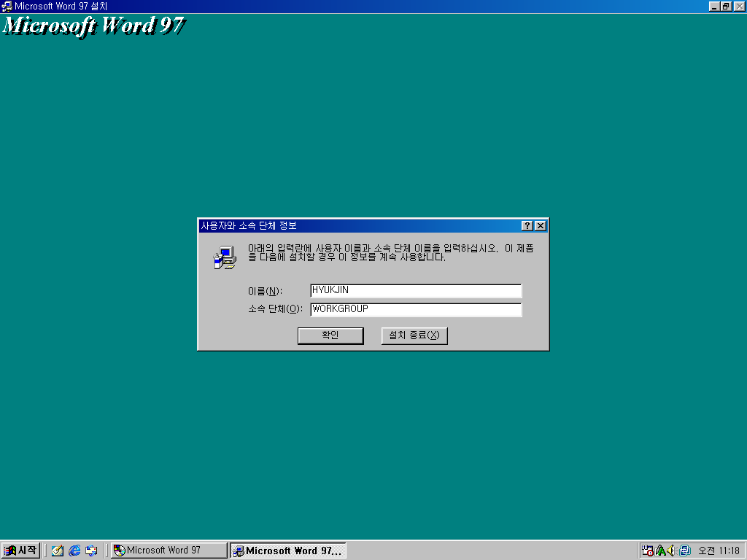This screenshot has height=560, width=747.
Task: Click the 소속 단체(O): label
Action: point(275,309)
